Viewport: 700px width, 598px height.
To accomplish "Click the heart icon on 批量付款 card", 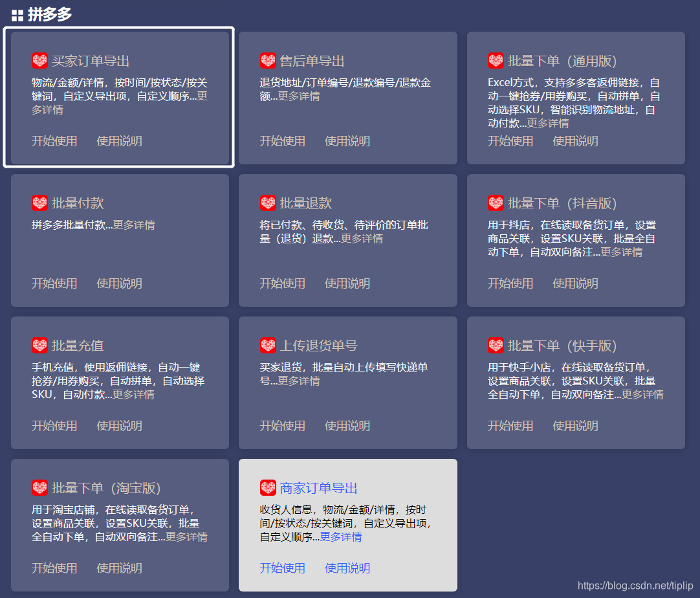I will (39, 203).
